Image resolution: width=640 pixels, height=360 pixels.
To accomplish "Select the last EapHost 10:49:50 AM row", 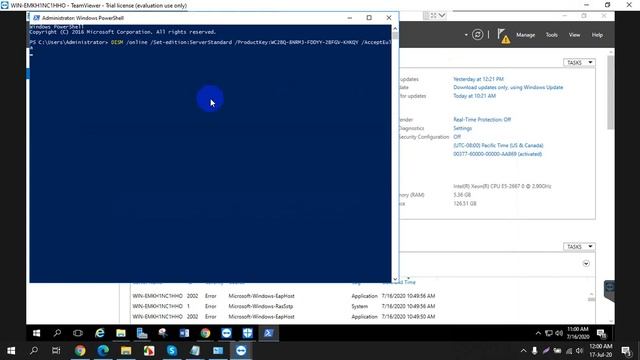I will point(284,317).
